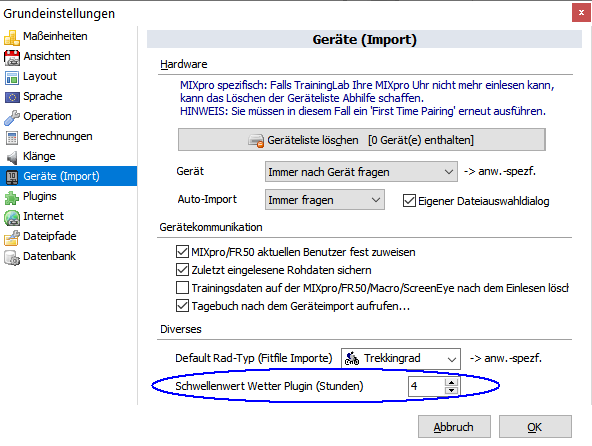This screenshot has width=592, height=446.
Task: Go to Berechnungen settings page
Action: (x=57, y=136)
